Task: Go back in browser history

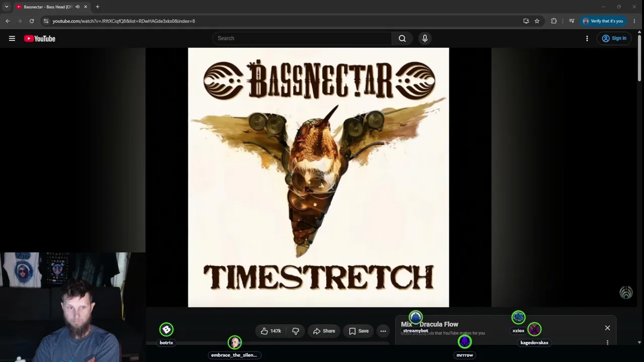Action: point(8,21)
